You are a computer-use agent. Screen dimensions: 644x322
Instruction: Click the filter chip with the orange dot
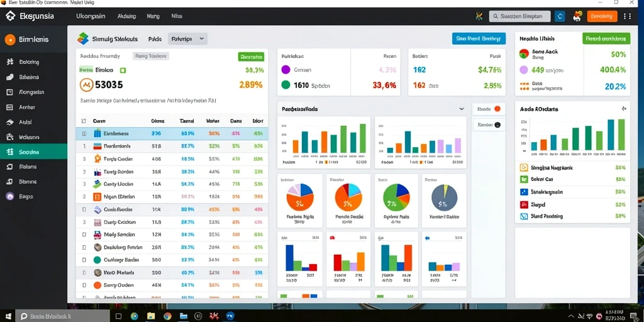tap(489, 109)
